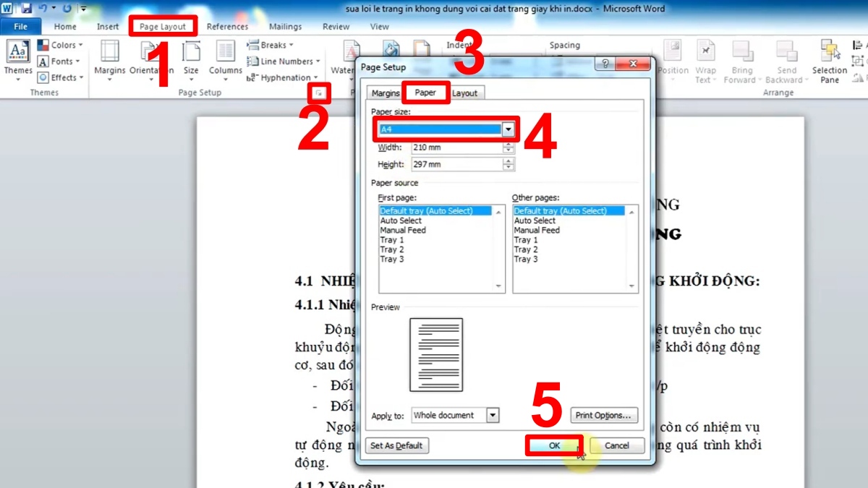Open the Selection Pane
Image resolution: width=868 pixels, height=488 pixels.
[829, 61]
